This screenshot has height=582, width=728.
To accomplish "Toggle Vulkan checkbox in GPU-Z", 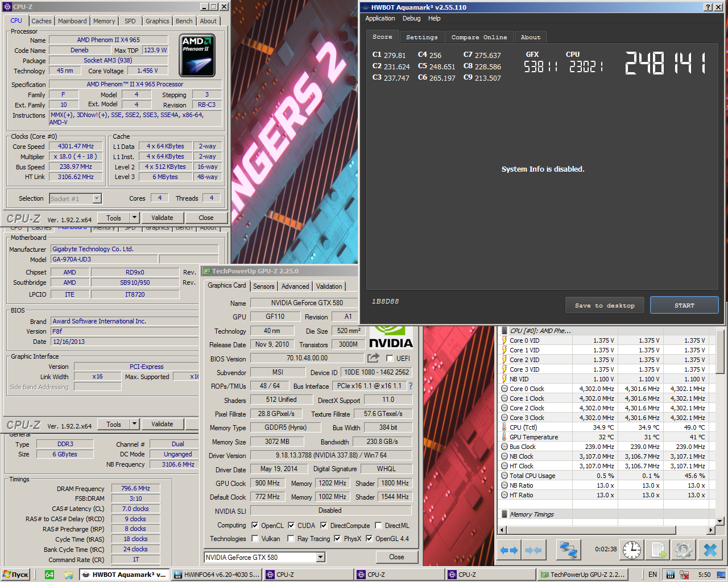I will coord(255,539).
